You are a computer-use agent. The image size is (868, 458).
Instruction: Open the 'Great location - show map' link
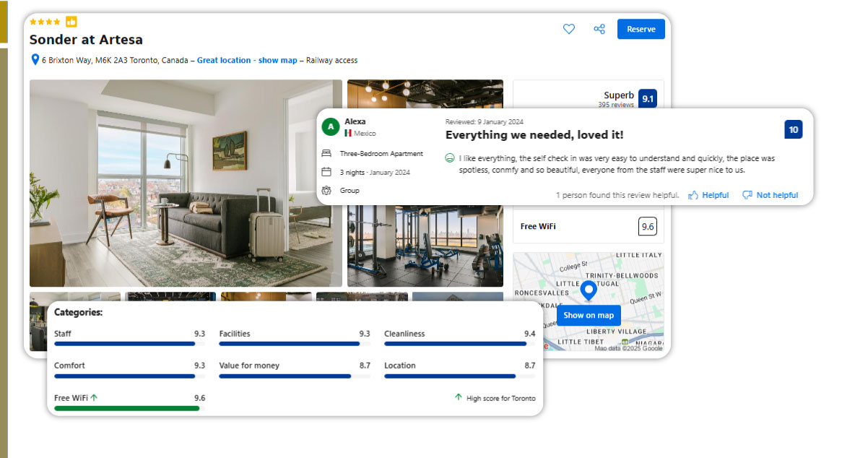click(x=247, y=61)
